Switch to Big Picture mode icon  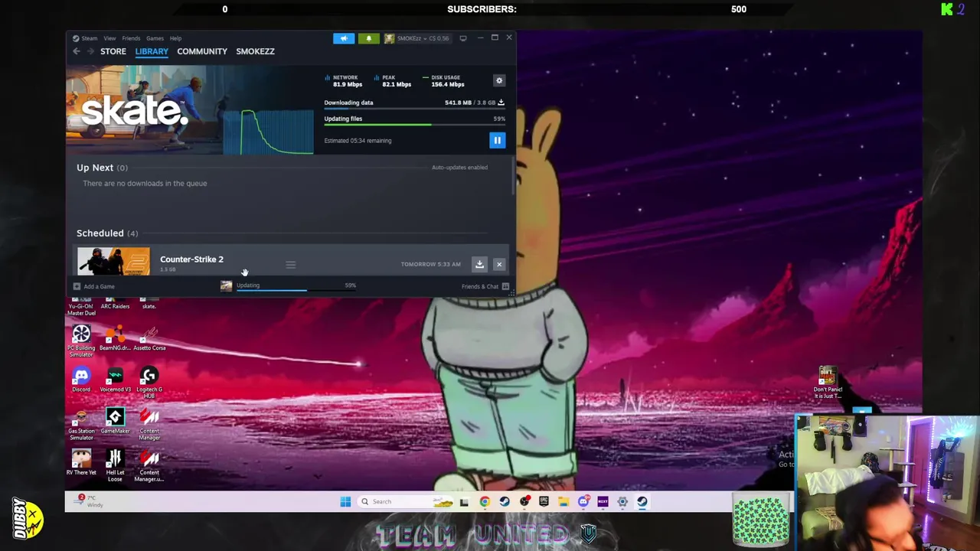pyautogui.click(x=463, y=38)
